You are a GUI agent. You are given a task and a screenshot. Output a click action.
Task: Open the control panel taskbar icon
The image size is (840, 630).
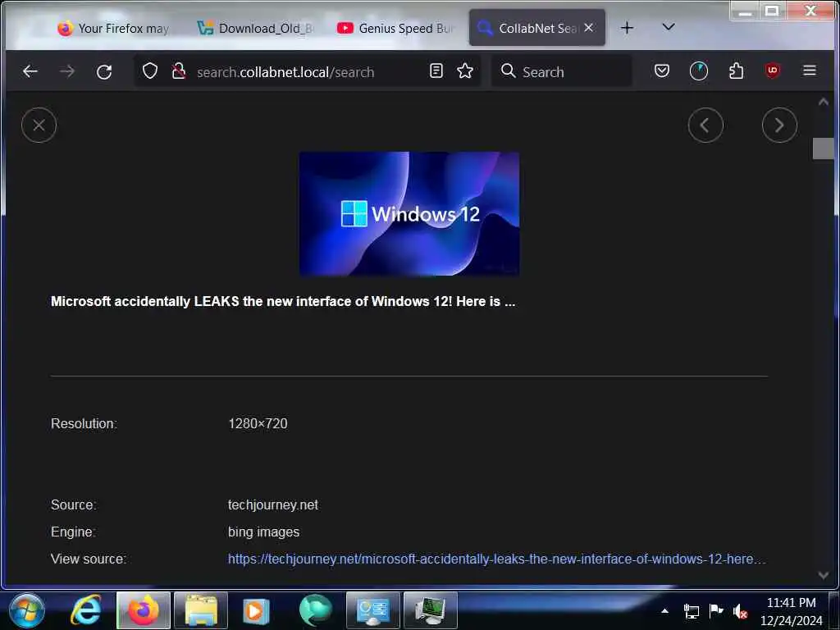(373, 610)
